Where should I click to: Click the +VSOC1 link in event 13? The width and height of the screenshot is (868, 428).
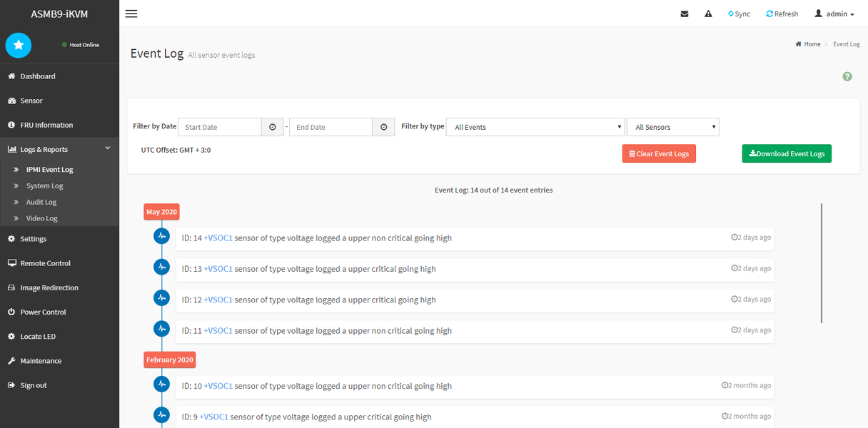[218, 269]
